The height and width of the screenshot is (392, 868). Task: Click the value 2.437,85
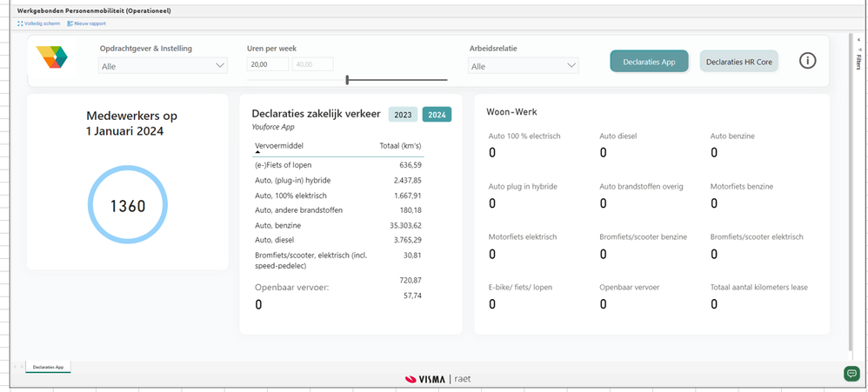pyautogui.click(x=408, y=180)
